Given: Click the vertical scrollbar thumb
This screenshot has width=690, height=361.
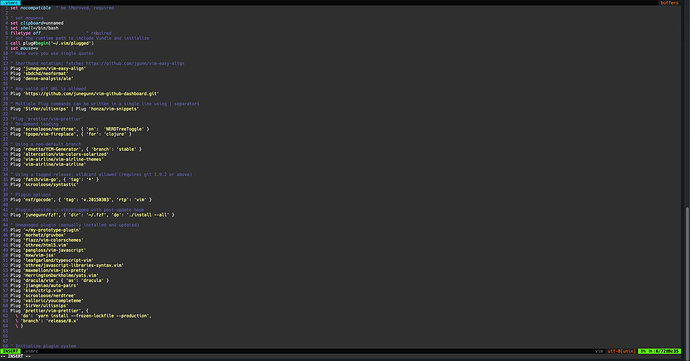Looking at the screenshot, I should (x=687, y=277).
